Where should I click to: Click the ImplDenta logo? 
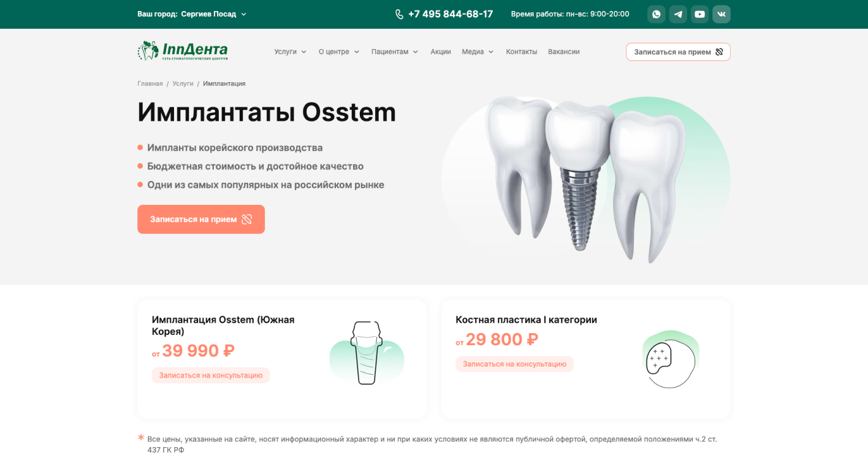[x=183, y=50]
